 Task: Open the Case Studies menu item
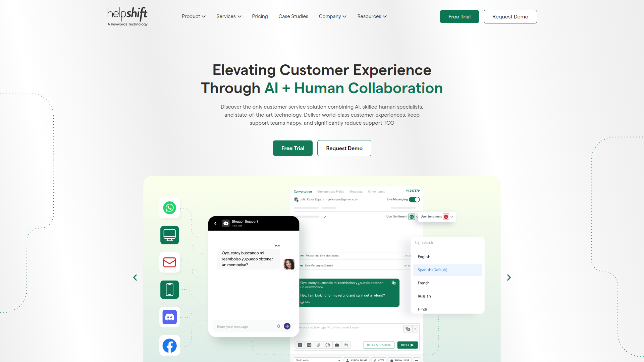293,16
